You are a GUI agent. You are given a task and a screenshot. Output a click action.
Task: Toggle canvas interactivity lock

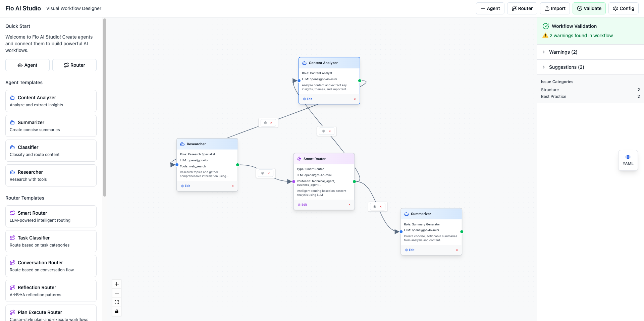coord(117,312)
